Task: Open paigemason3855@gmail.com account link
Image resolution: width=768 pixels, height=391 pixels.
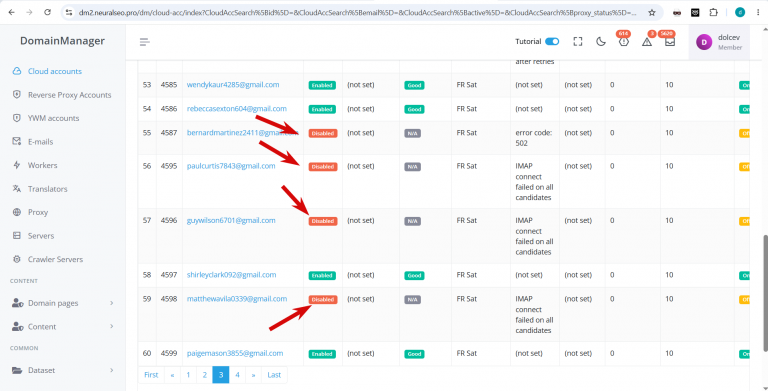Action: pyautogui.click(x=235, y=353)
